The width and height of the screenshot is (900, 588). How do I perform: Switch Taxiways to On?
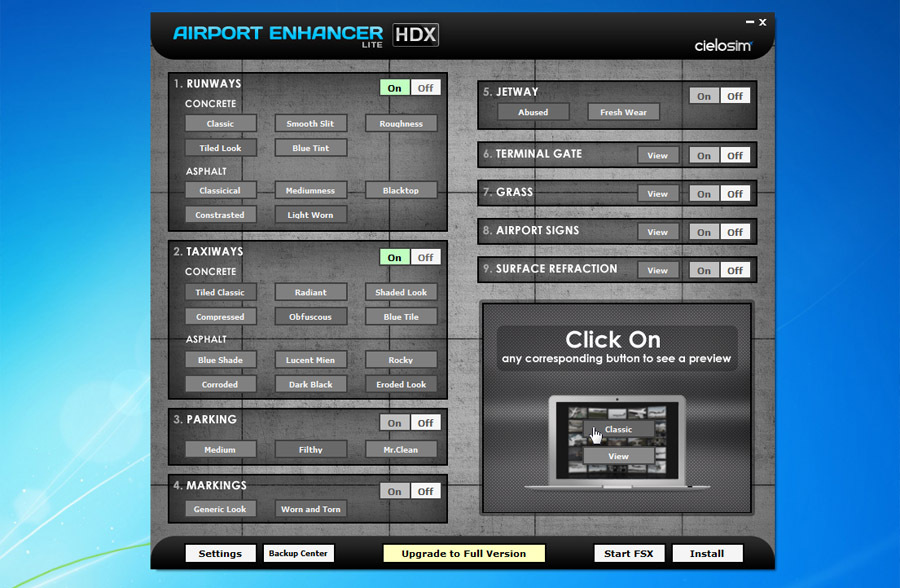(x=394, y=257)
